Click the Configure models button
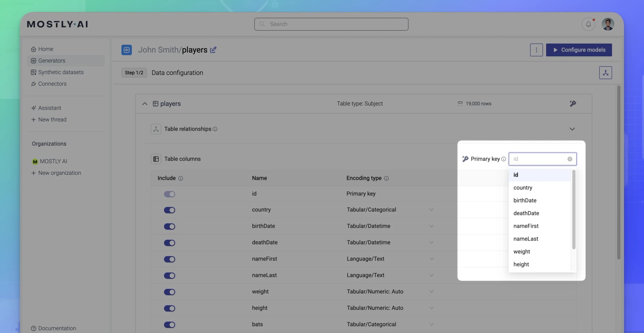The width and height of the screenshot is (644, 333). pos(579,50)
